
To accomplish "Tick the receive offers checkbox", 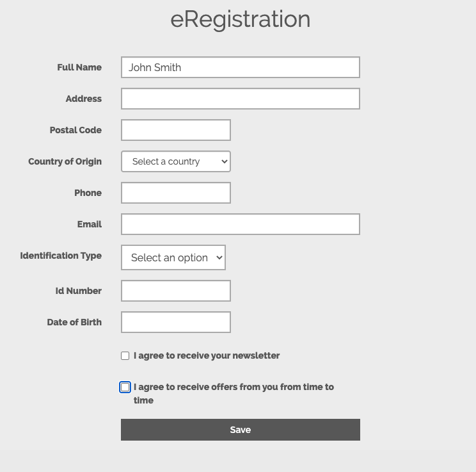I will click(125, 387).
